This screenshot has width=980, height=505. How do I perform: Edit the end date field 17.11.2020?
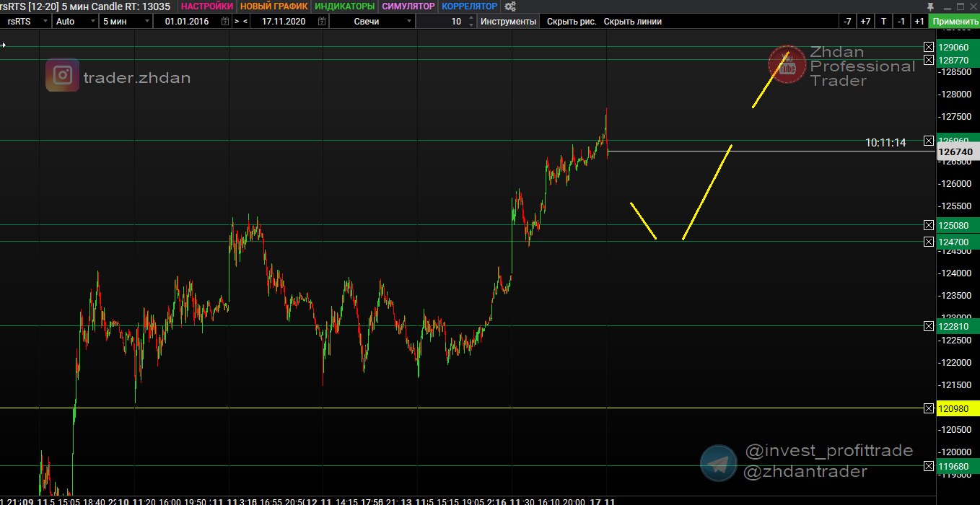(284, 22)
